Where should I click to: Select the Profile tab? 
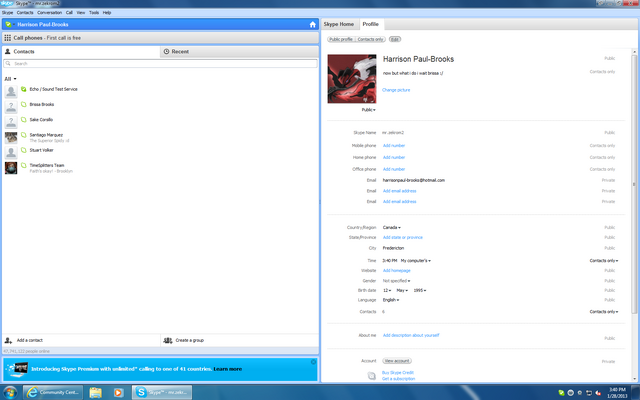371,24
